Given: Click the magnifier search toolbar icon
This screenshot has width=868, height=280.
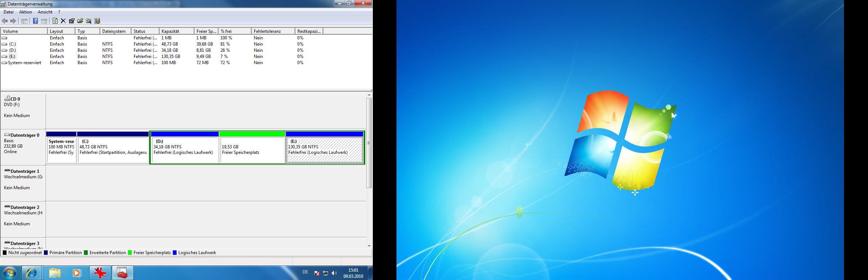Looking at the screenshot, I should pyautogui.click(x=88, y=21).
